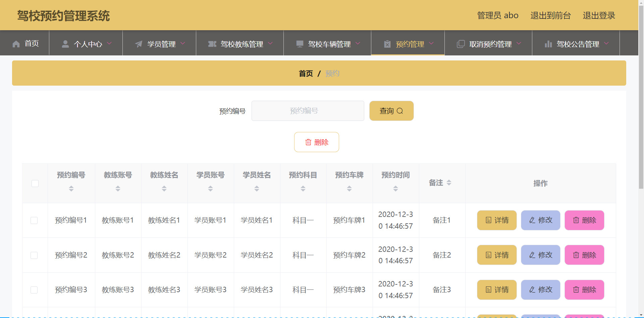Expand the 预约管理 dropdown chevron
The width and height of the screenshot is (644, 318).
tap(431, 43)
